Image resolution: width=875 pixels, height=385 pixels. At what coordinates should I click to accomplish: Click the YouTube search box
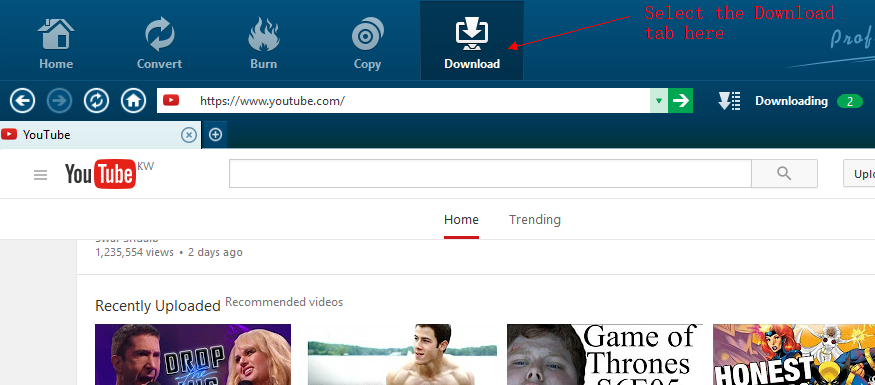(490, 174)
